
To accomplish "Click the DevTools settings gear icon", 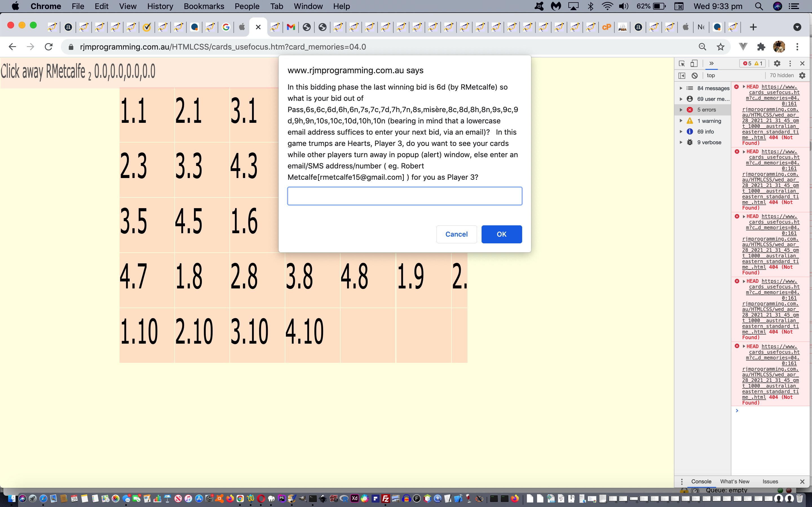I will pos(775,63).
